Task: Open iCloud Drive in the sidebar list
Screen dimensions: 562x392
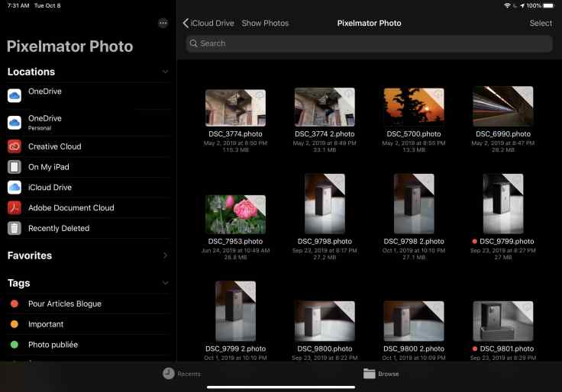Action: 88,187
